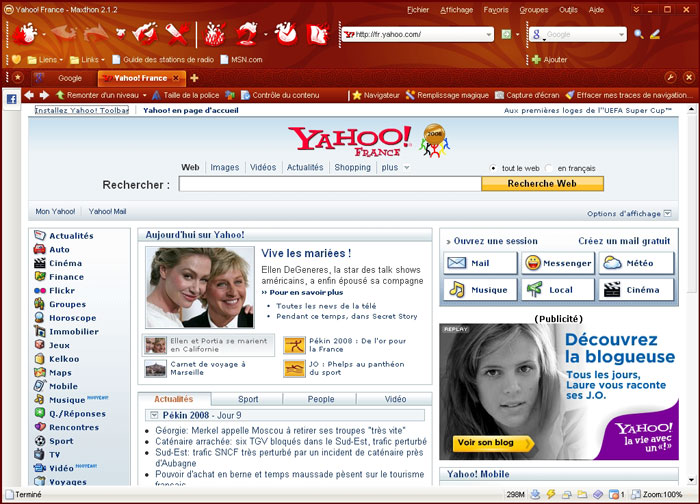Open the Groupes menu
Image resolution: width=700 pixels, height=504 pixels.
click(533, 10)
